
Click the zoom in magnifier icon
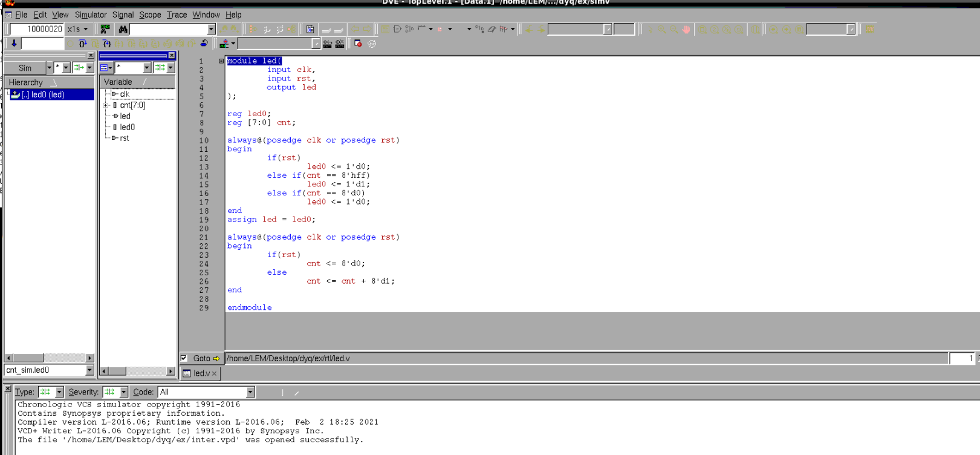pos(662,29)
